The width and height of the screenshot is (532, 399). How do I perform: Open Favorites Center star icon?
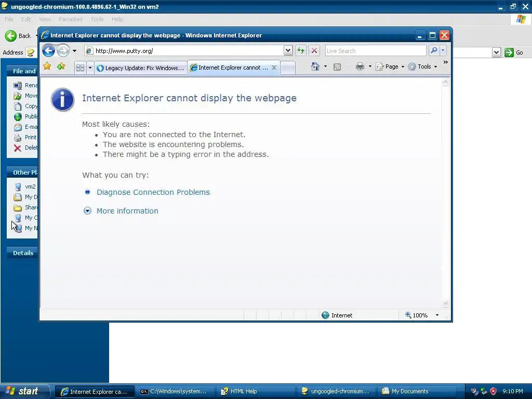(x=47, y=66)
